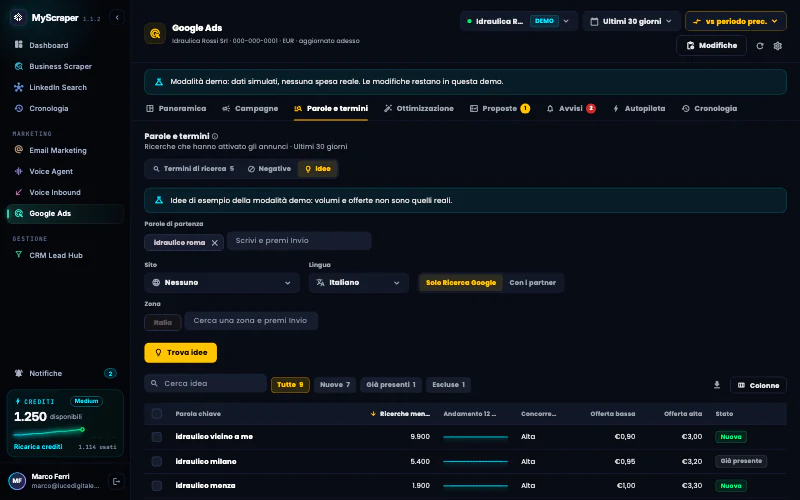Open Business Scraper in the sidebar
This screenshot has width=800, height=500.
pyautogui.click(x=65, y=66)
